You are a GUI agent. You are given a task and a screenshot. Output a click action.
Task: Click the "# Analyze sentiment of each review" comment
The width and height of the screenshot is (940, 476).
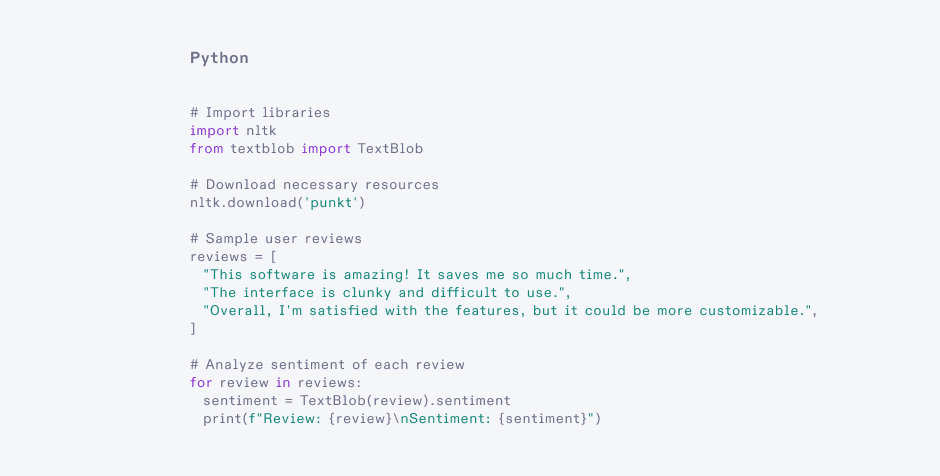[x=327, y=364]
